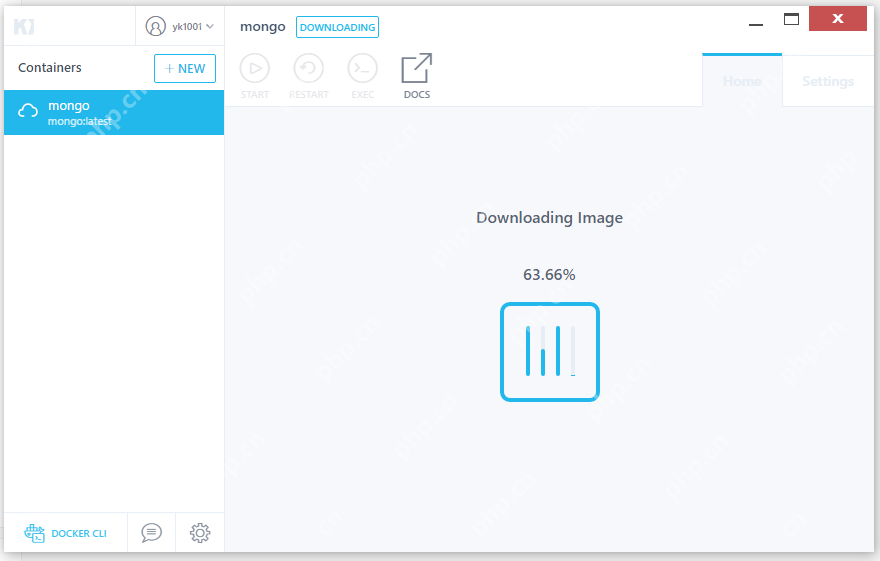The height and width of the screenshot is (561, 880).
Task: Switch to the Settings tab
Action: (x=828, y=81)
